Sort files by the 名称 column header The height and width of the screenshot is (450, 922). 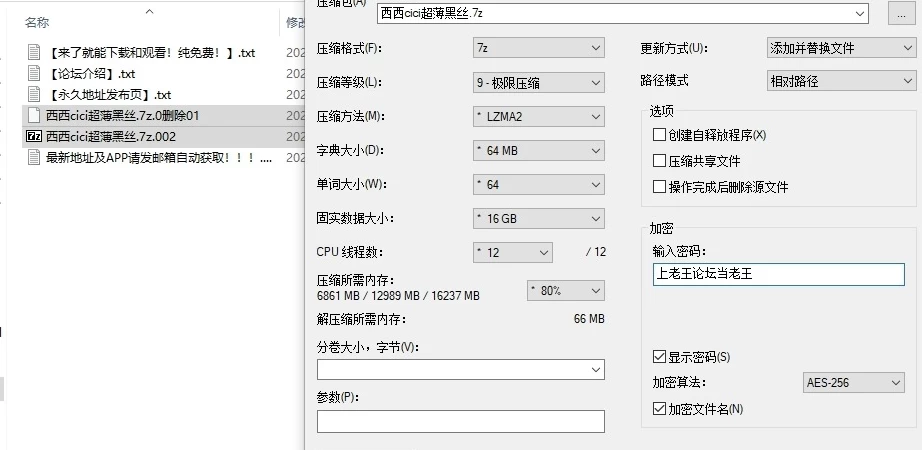pyautogui.click(x=36, y=23)
